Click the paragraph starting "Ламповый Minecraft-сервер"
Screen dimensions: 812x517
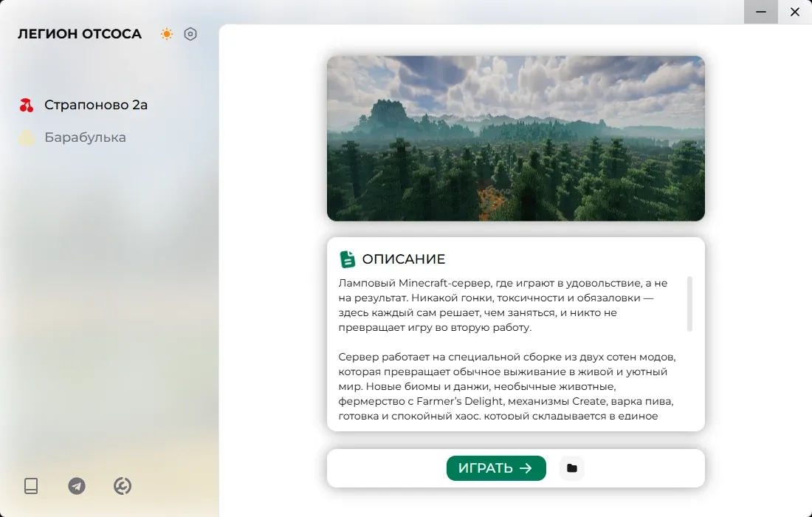click(503, 305)
